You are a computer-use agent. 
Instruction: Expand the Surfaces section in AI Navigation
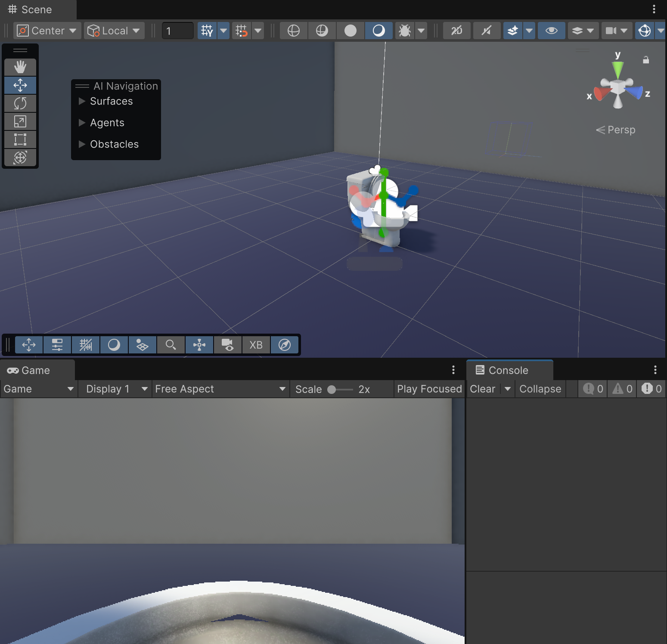point(81,101)
